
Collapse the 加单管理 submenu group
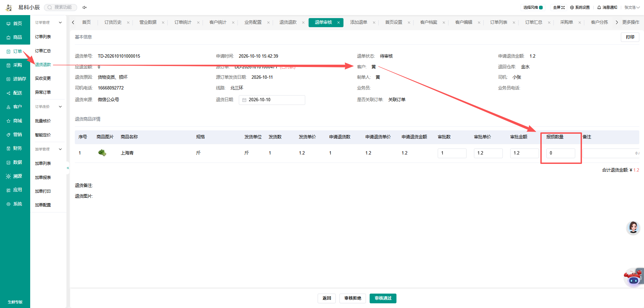coord(60,149)
